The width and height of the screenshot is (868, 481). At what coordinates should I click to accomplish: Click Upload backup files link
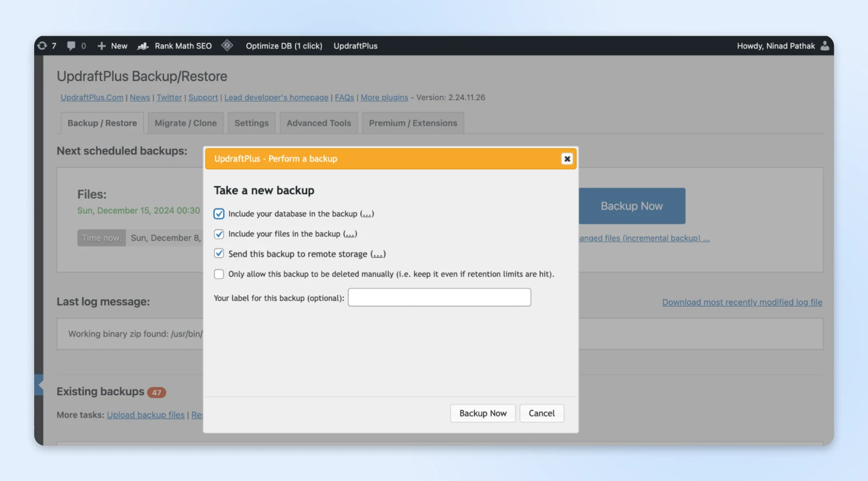tap(146, 415)
